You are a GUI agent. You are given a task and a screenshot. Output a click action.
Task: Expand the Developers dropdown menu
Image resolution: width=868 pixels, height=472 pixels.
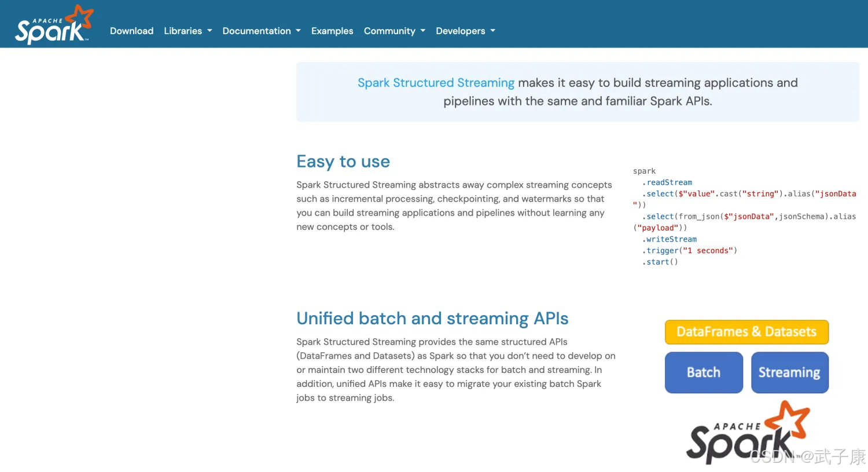coord(465,31)
